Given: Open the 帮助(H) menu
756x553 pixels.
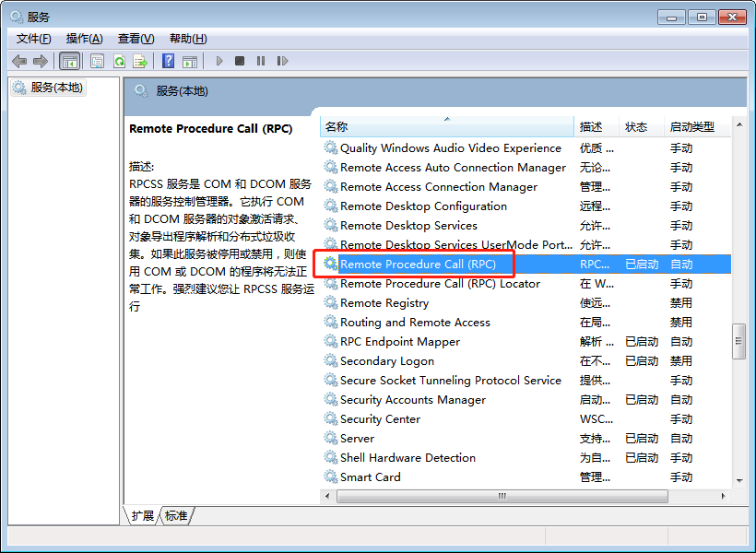Looking at the screenshot, I should point(188,39).
